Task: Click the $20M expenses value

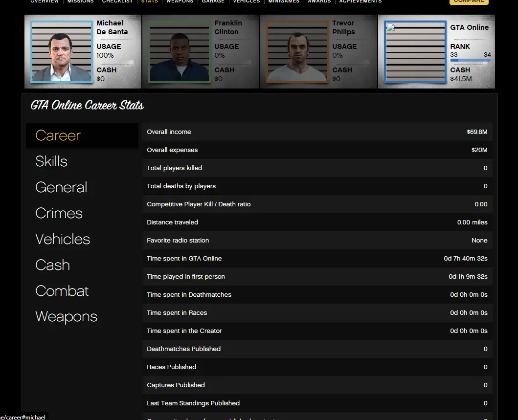Action: pos(479,150)
